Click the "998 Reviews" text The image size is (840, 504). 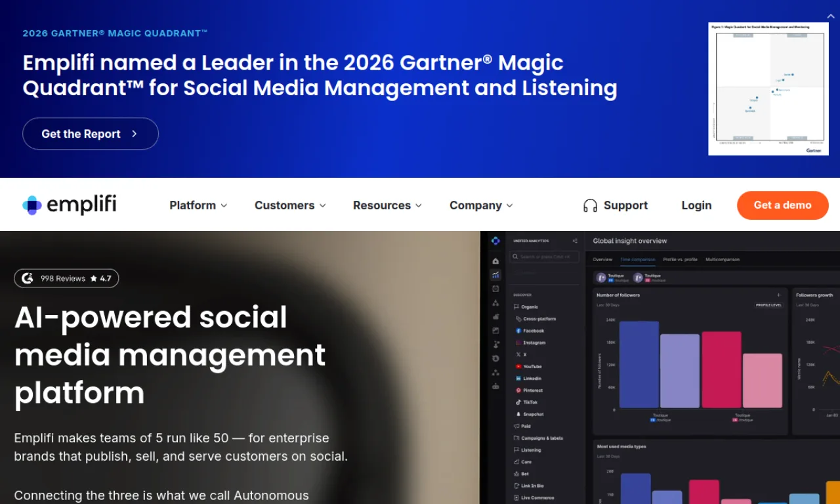point(63,278)
